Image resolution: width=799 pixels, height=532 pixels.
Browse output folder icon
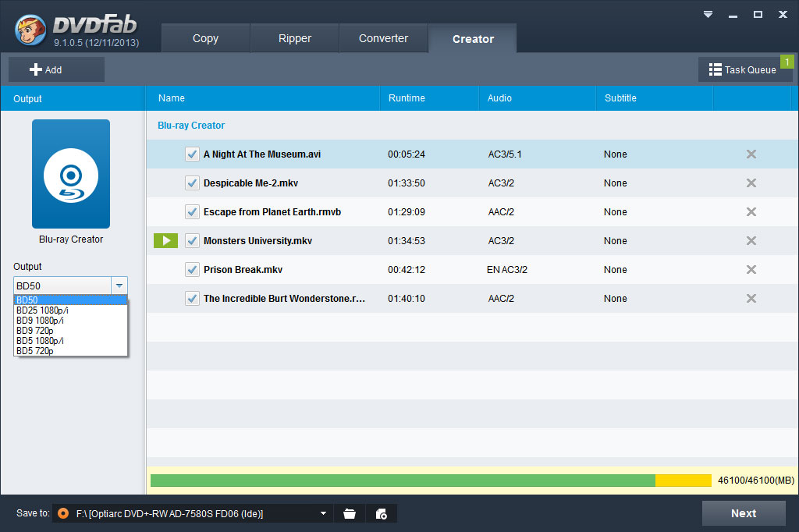[350, 513]
